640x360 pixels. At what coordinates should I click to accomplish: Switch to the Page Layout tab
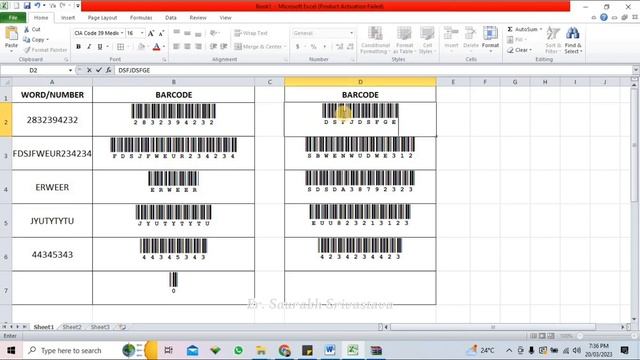click(x=102, y=18)
